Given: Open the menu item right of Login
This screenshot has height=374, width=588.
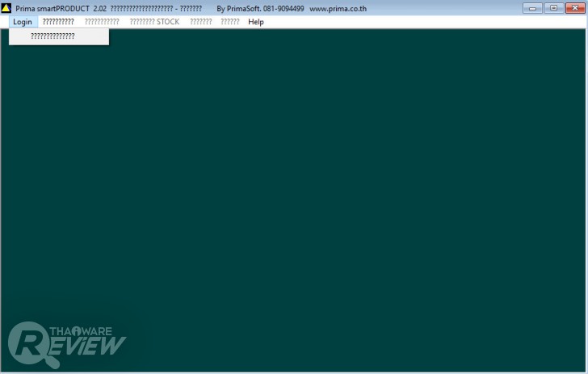Looking at the screenshot, I should tap(58, 22).
